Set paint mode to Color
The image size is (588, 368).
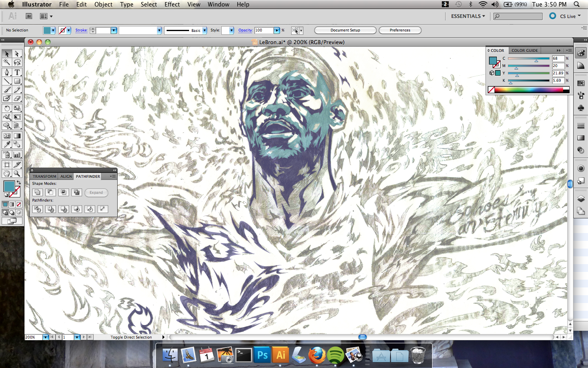click(x=5, y=204)
